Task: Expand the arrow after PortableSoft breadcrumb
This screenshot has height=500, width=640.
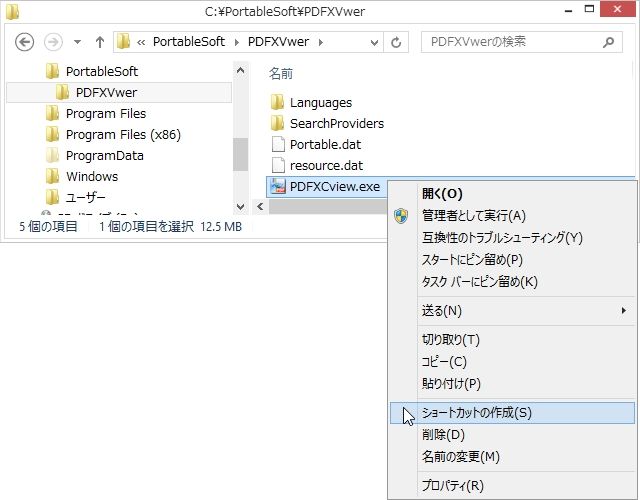Action: [236, 42]
